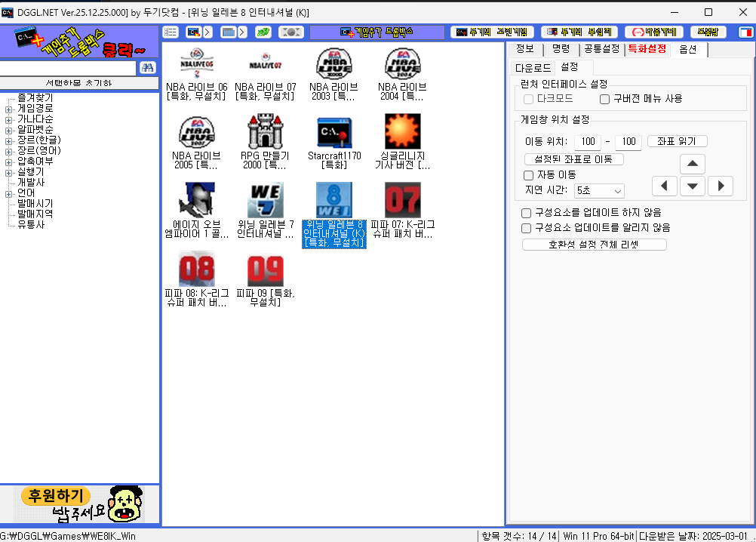Select the NBA 라이브 2004 game icon

click(x=403, y=63)
